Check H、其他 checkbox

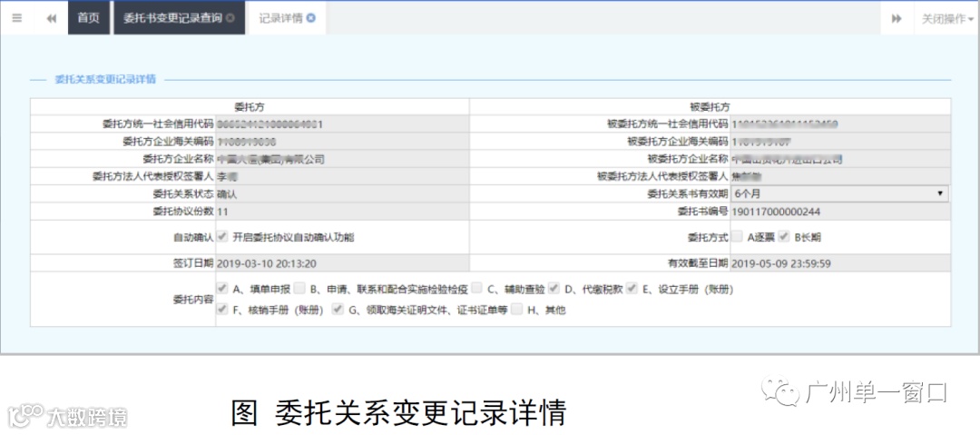[x=517, y=309]
